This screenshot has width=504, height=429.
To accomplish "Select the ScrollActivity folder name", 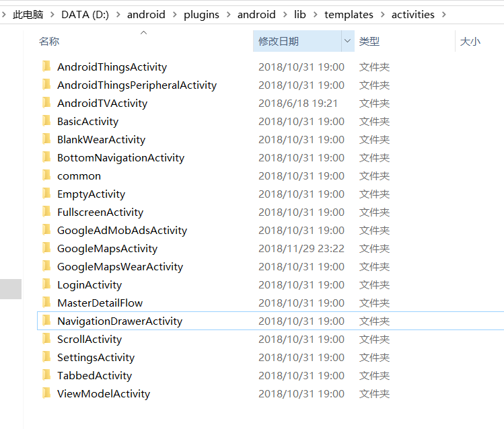I will click(x=89, y=340).
